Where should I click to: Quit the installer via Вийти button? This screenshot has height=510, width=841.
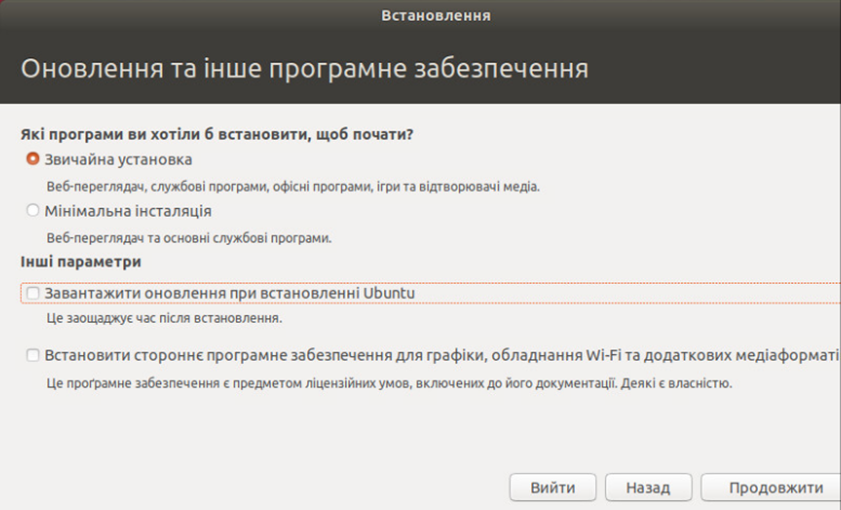[553, 488]
